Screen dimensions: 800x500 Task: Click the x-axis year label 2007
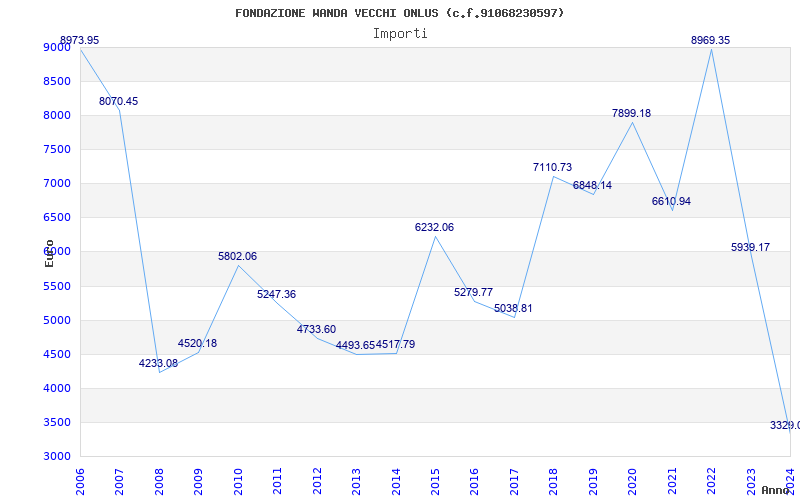click(x=119, y=482)
